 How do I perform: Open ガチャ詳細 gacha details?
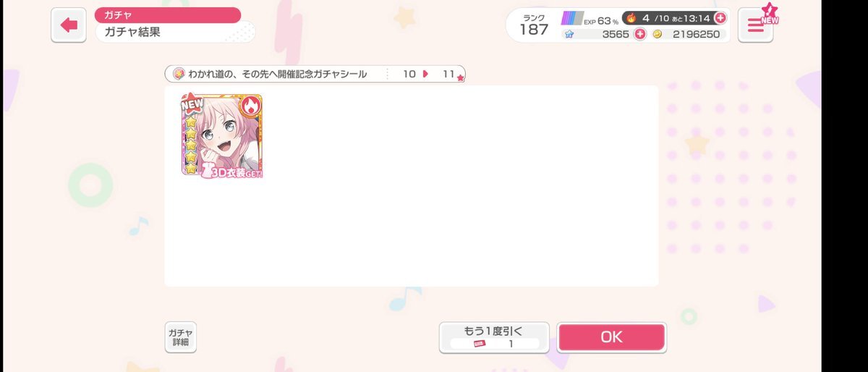180,337
